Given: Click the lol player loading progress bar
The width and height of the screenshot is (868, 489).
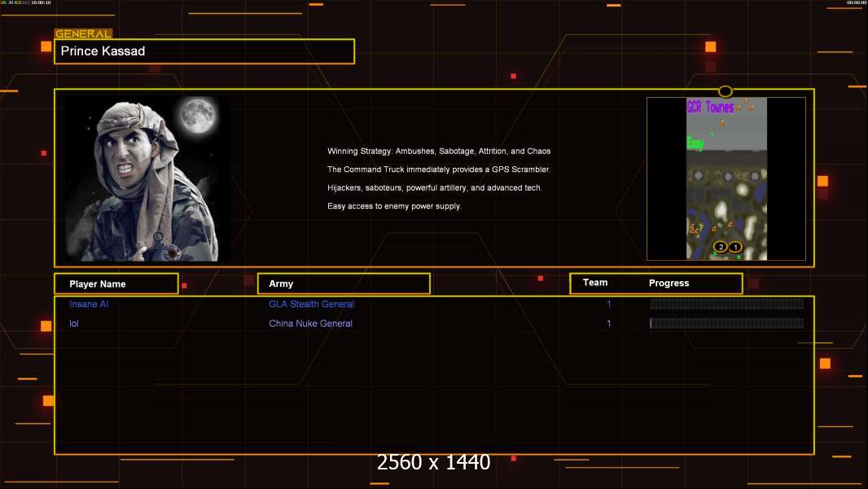Looking at the screenshot, I should point(727,323).
